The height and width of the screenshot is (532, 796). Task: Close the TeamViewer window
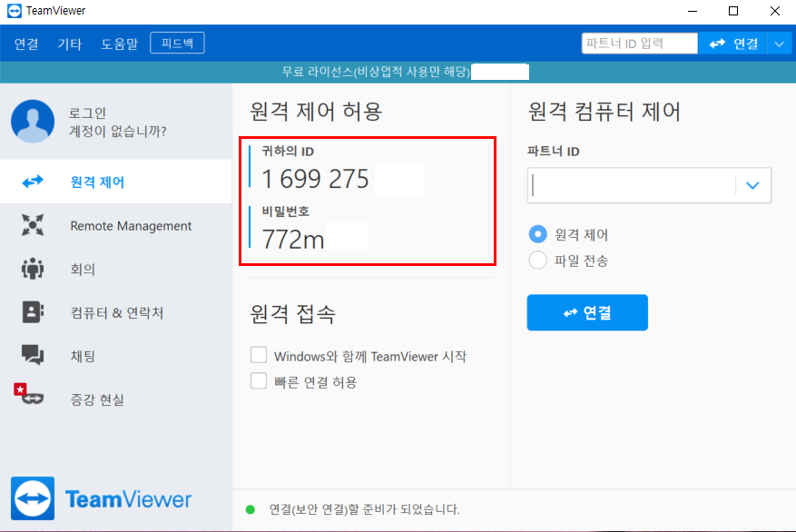point(775,11)
